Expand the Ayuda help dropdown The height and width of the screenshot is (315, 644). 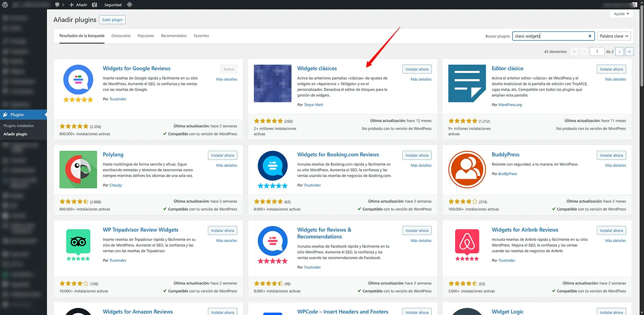[x=621, y=14]
